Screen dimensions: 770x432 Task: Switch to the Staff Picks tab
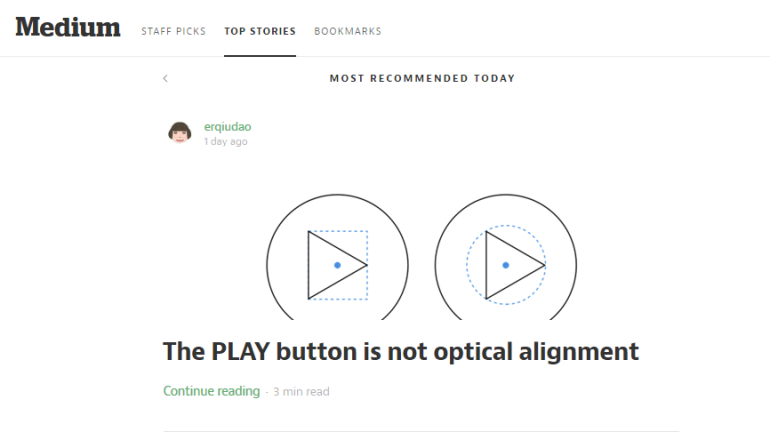pyautogui.click(x=173, y=31)
